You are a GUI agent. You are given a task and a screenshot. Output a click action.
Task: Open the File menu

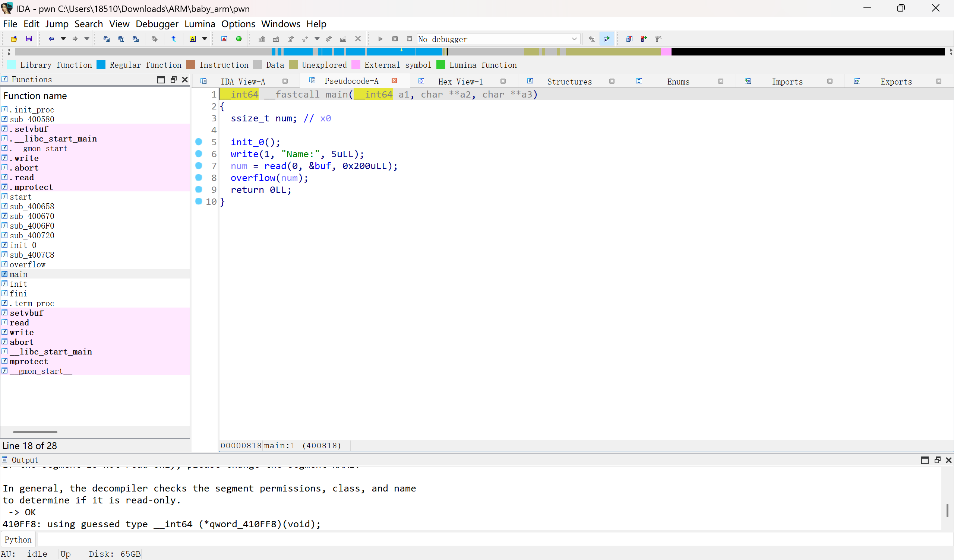click(x=10, y=24)
